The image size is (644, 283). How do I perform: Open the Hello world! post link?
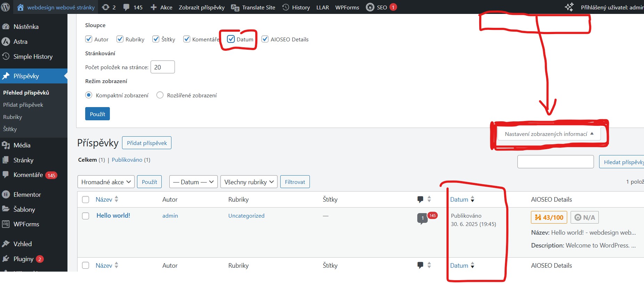click(113, 216)
